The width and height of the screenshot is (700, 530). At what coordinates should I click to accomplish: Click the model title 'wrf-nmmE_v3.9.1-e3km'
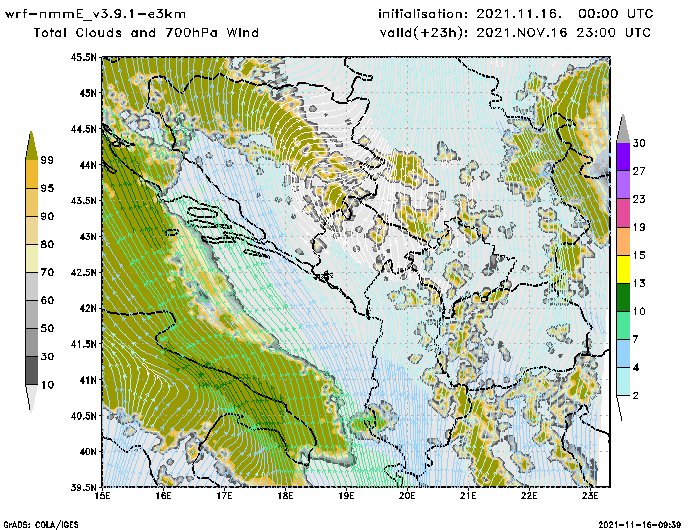point(95,14)
